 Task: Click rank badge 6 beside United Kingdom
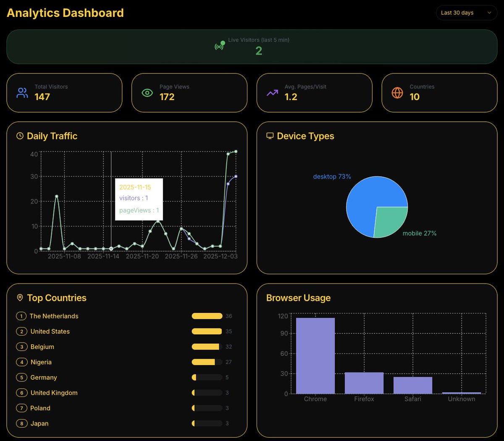[21, 393]
